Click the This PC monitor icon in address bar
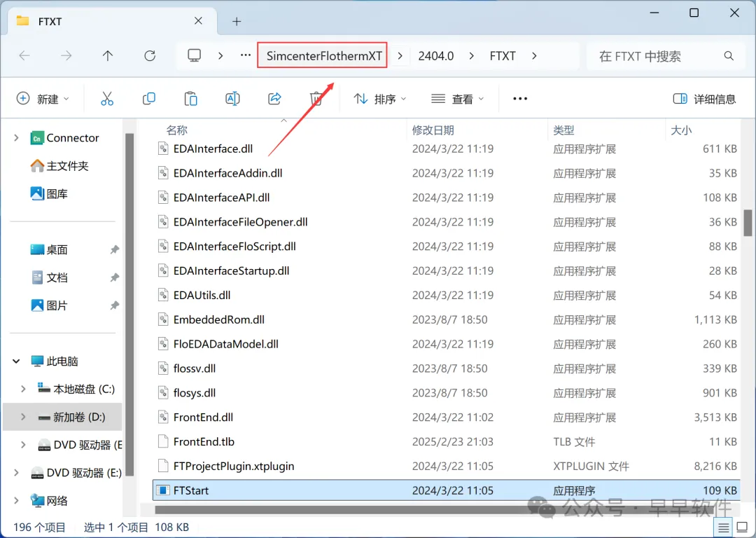Screen dimensions: 756x538 tap(195, 56)
